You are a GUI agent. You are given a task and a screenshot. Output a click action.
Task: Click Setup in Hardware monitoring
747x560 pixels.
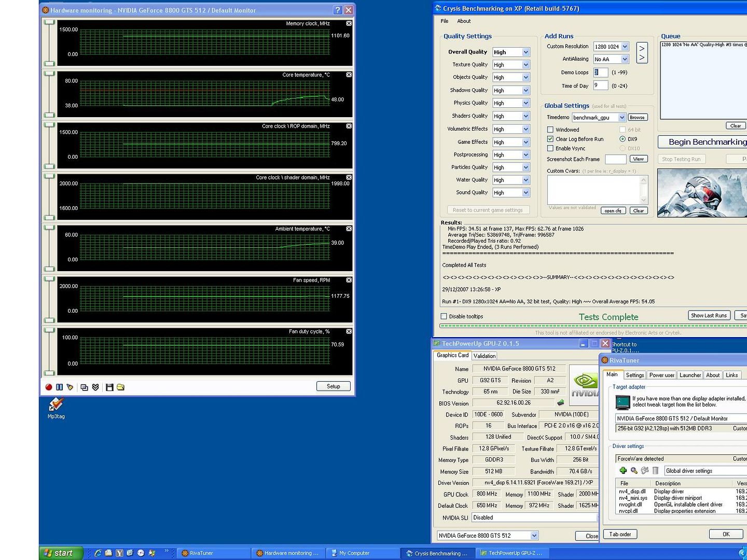pyautogui.click(x=334, y=386)
